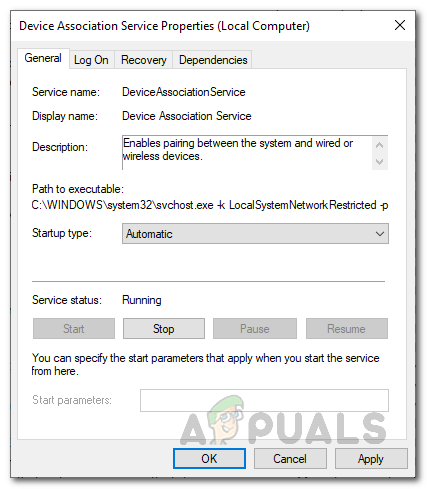This screenshot has height=489, width=427.
Task: Click the path to executable text
Action: click(x=210, y=205)
